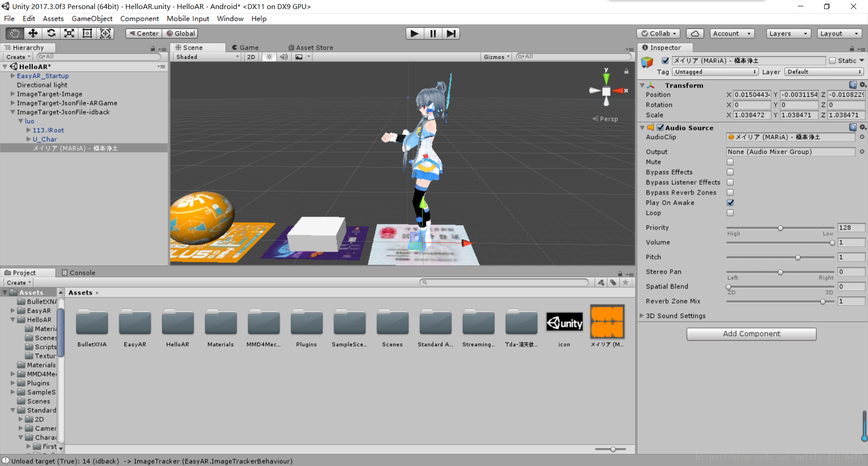Pause the game preview
The image size is (868, 466).
tap(433, 33)
